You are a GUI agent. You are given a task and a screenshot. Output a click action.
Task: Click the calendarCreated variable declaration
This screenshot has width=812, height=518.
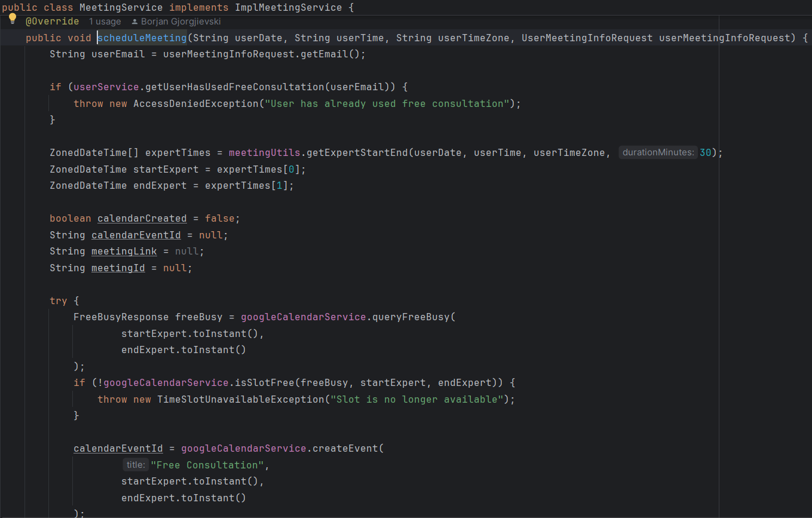click(142, 219)
